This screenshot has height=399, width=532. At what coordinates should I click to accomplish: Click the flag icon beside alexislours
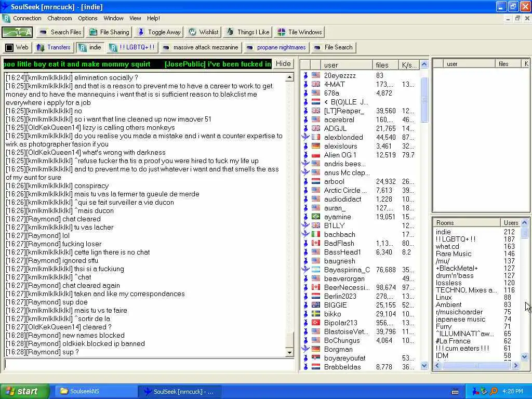click(x=316, y=146)
